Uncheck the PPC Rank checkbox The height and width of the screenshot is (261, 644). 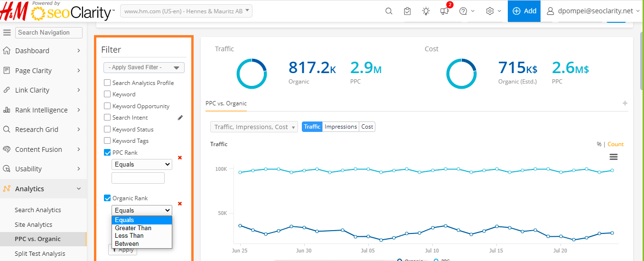point(107,152)
